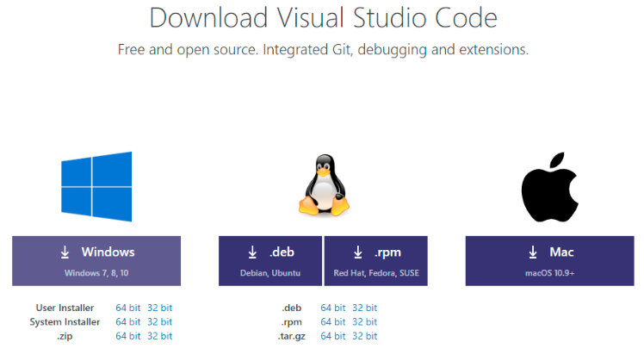Click the '.tar.gz' row label

click(x=292, y=336)
